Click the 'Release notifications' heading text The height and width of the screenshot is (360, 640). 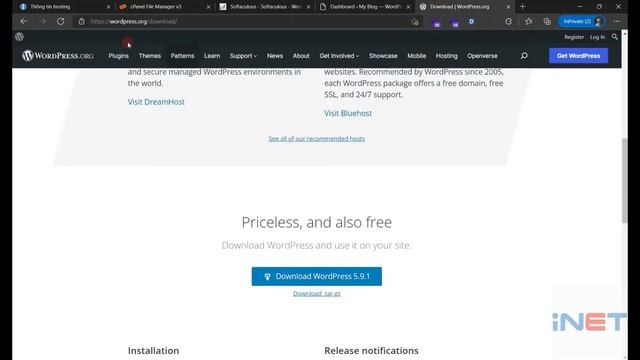click(x=371, y=351)
